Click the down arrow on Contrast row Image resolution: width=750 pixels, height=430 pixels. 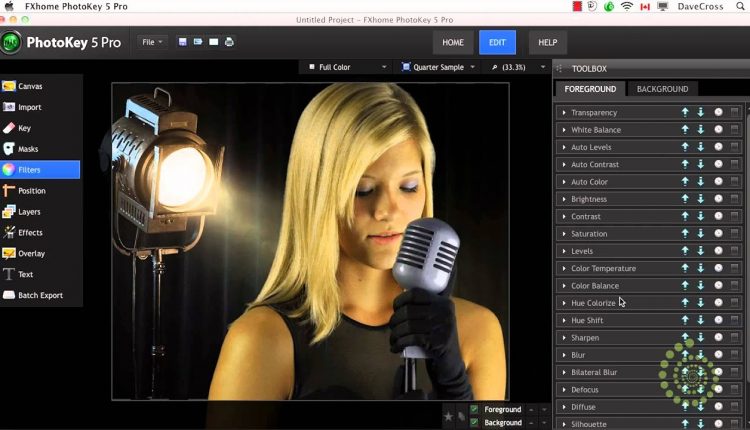(701, 216)
